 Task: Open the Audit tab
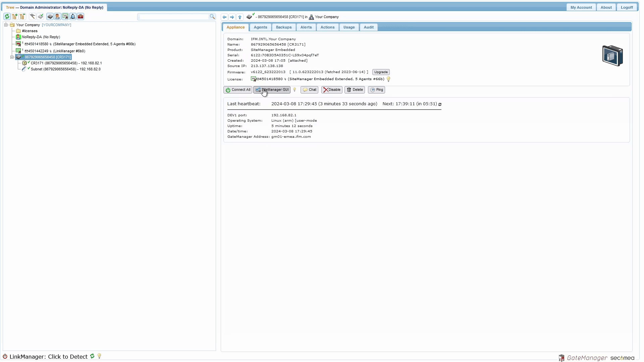coord(369,27)
